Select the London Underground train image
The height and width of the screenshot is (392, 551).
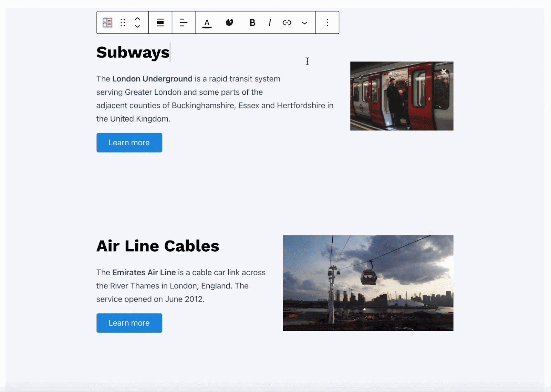(402, 96)
